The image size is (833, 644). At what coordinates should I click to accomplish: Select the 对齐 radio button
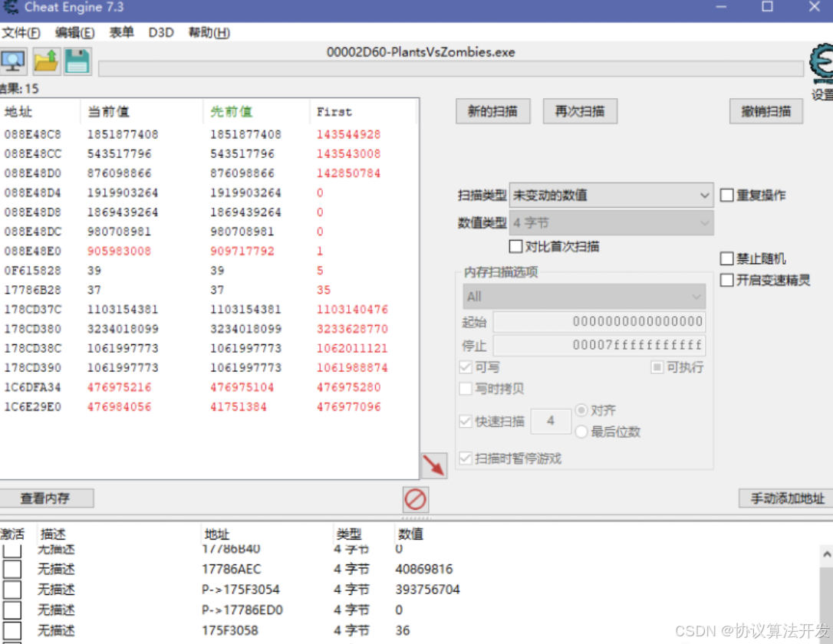581,410
